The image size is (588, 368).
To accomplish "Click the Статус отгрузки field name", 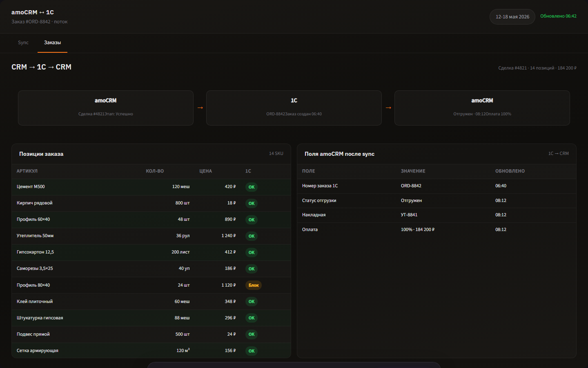I will (x=319, y=201).
